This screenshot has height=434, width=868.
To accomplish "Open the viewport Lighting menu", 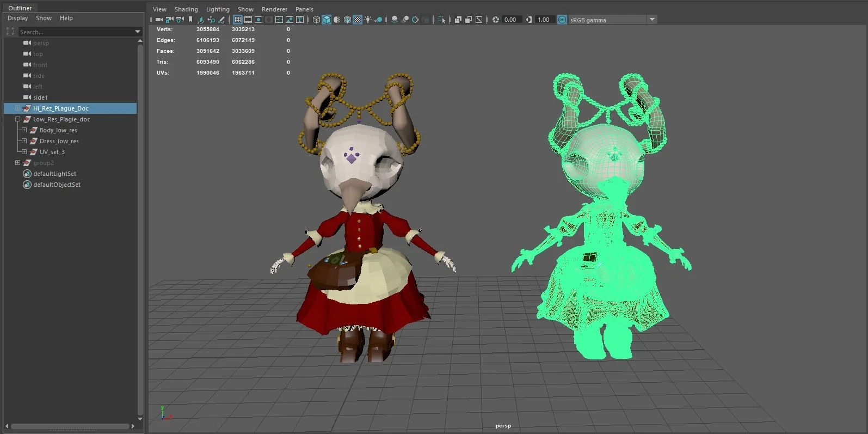I will click(x=218, y=9).
